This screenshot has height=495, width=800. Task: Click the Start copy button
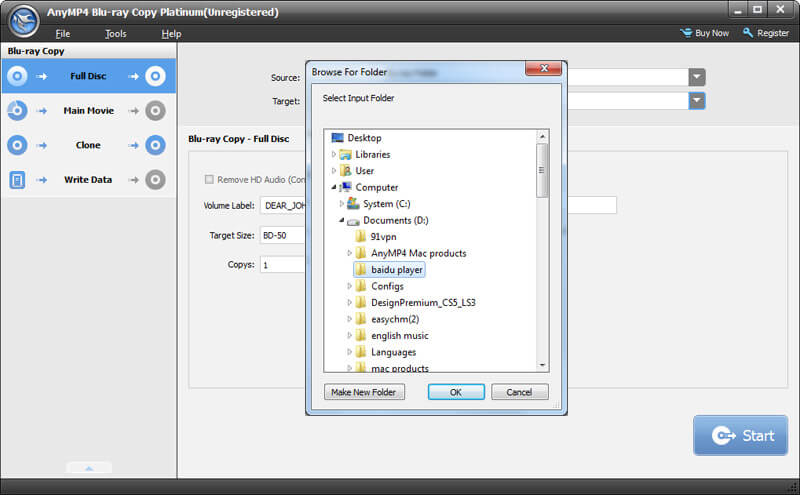coord(740,435)
